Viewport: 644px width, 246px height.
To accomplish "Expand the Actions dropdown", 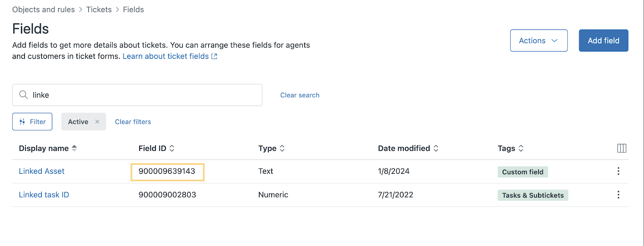I will point(539,40).
